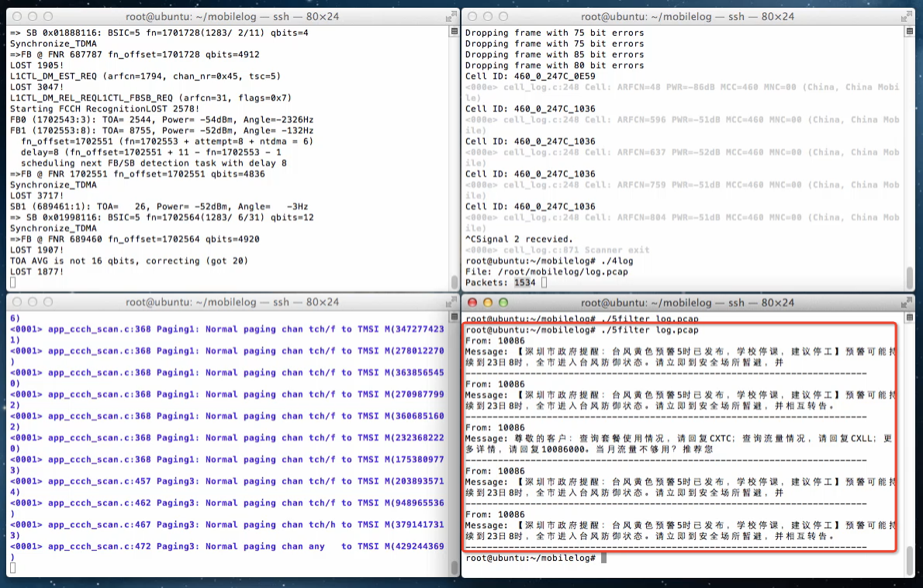
Task: Toggle full screen on the 5filter terminal
Action: tap(905, 303)
